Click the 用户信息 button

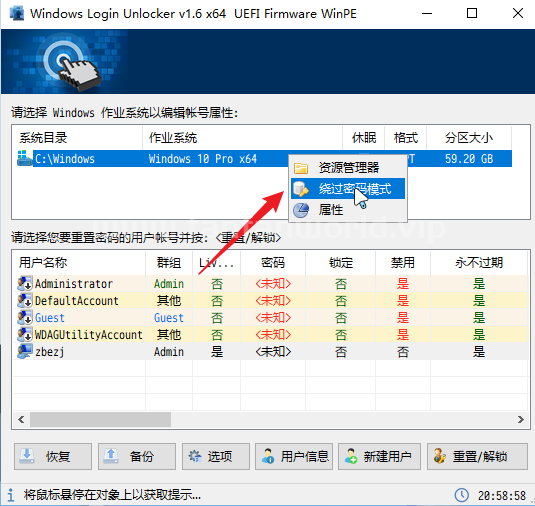(294, 456)
